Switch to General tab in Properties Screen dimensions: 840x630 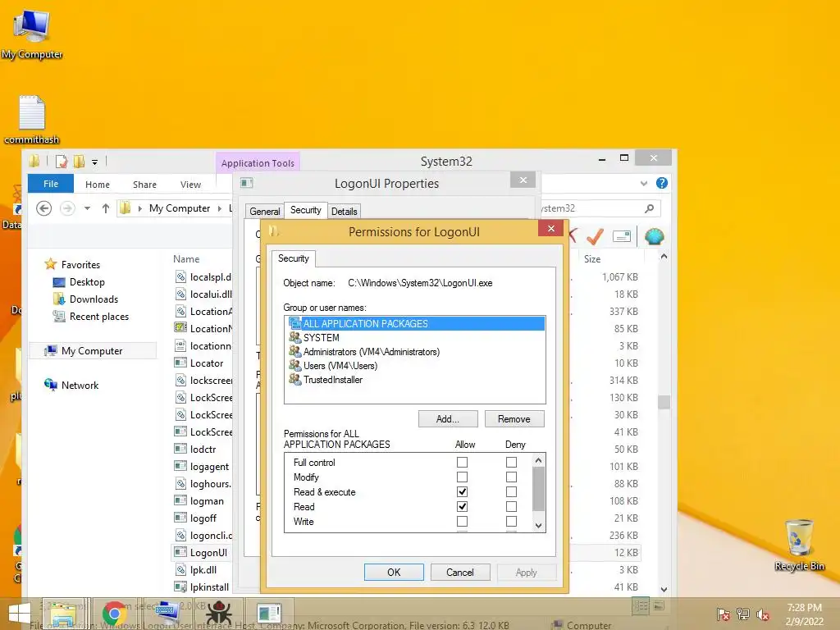(265, 212)
